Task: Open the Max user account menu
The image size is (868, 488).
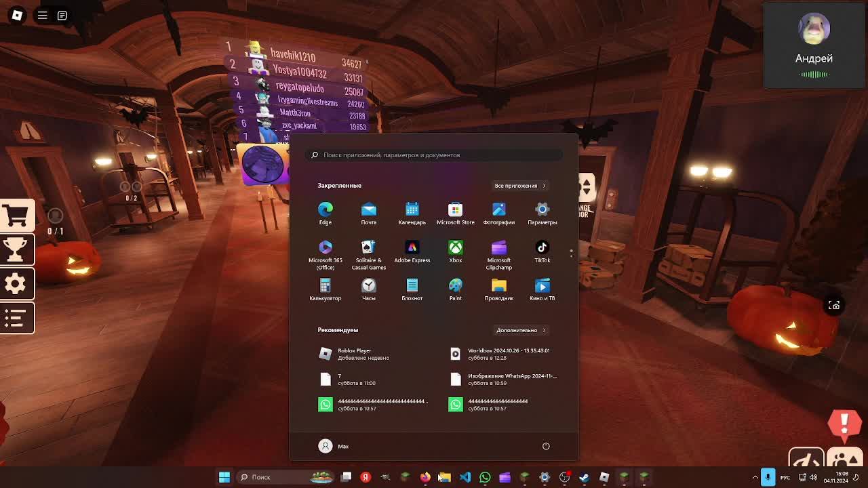Action: click(334, 446)
